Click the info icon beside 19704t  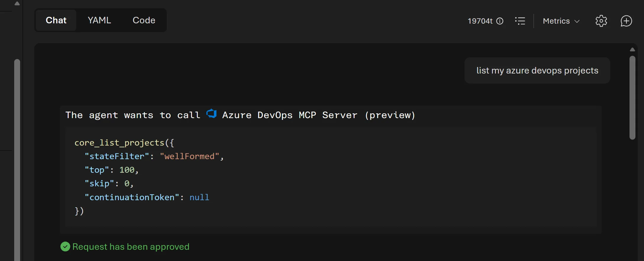[x=500, y=21]
